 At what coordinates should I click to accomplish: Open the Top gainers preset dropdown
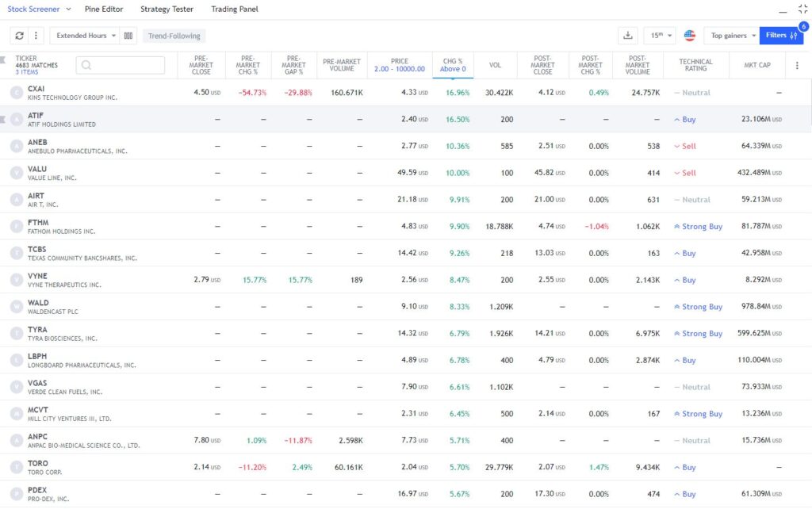(729, 36)
